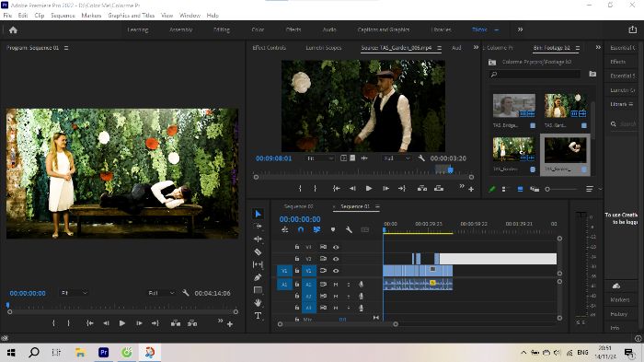
Task: Add a marker in the timeline
Action: 333,229
